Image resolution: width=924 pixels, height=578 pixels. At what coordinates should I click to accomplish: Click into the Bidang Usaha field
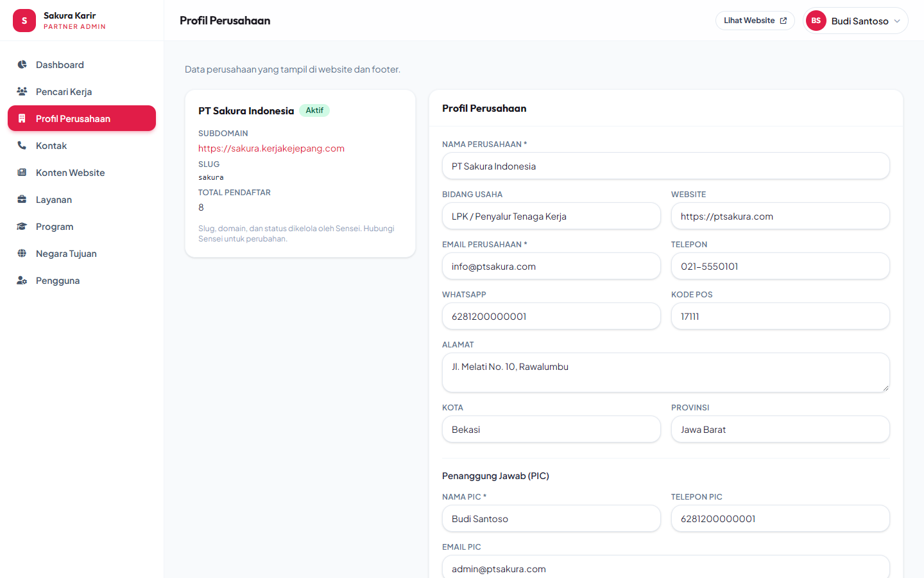551,216
